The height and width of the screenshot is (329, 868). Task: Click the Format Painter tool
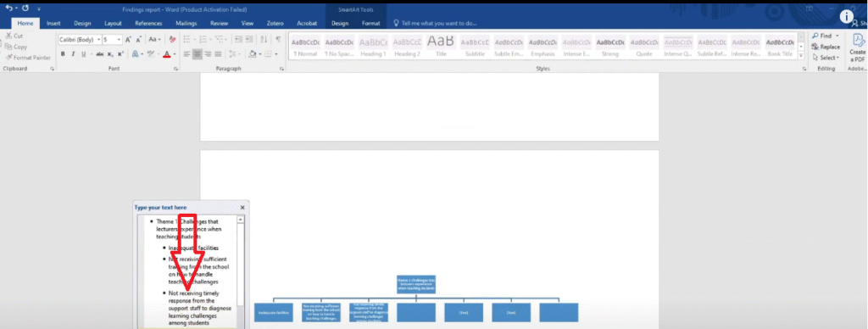[28, 58]
